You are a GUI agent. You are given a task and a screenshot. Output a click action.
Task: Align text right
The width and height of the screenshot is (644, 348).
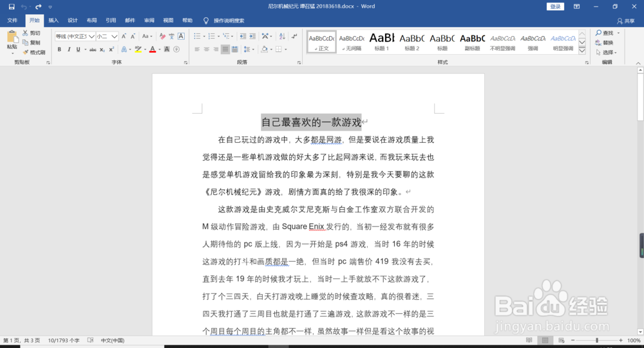tap(216, 50)
